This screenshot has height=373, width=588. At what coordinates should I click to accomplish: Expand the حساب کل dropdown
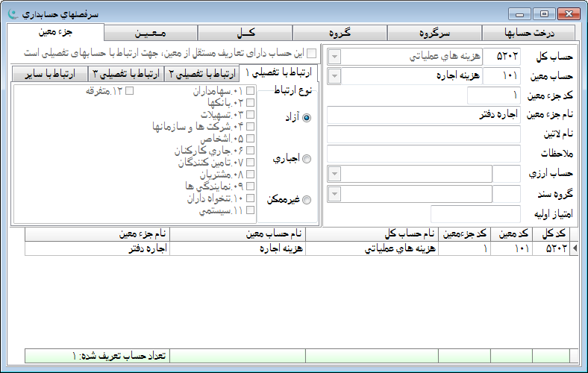[334, 57]
